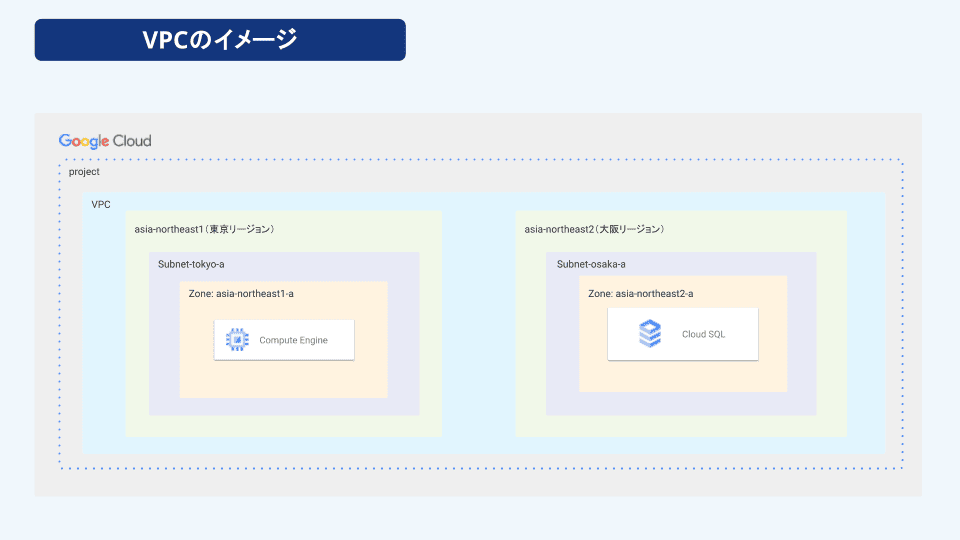The image size is (960, 540).
Task: Select the VPC label text
Action: (x=101, y=204)
